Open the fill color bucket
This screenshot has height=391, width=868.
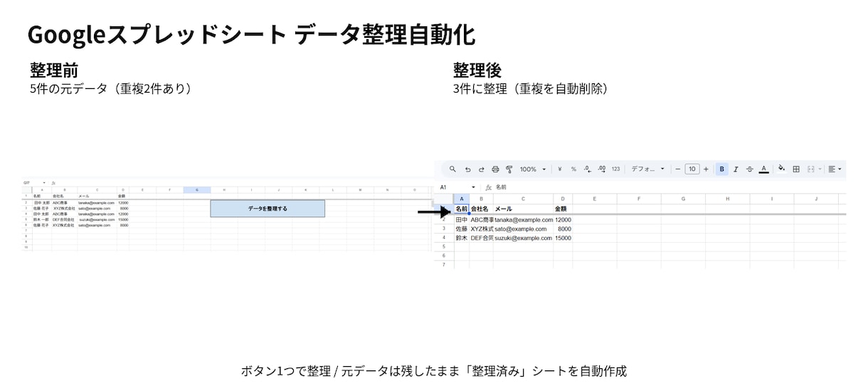coord(782,170)
